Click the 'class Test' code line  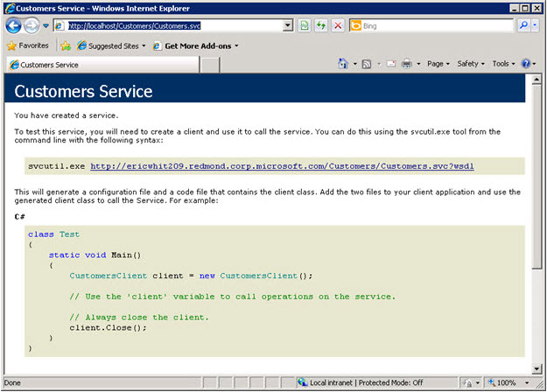(53, 234)
